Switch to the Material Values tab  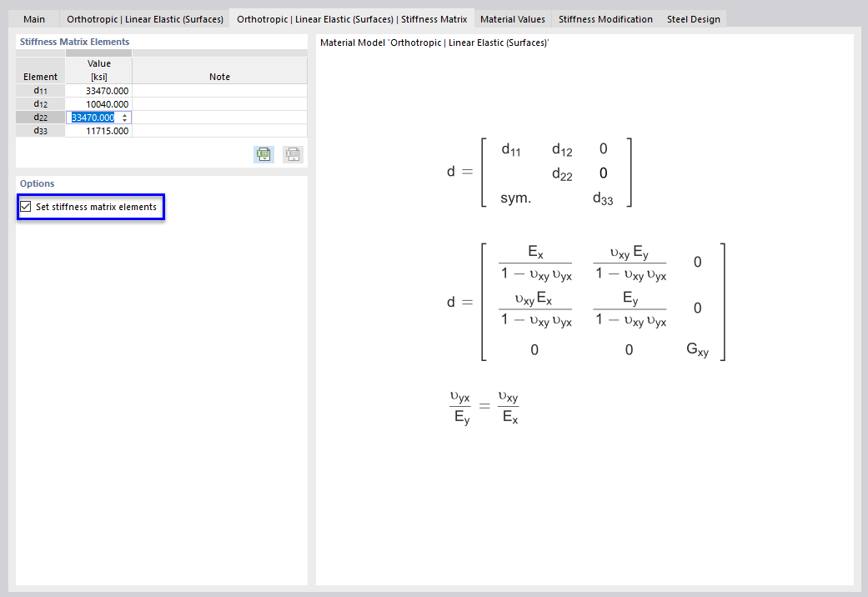(x=512, y=18)
